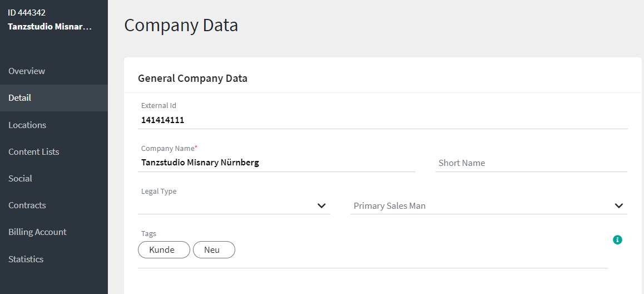Click the truncated Tanzstudio Misnar… sidebar title

tap(50, 27)
